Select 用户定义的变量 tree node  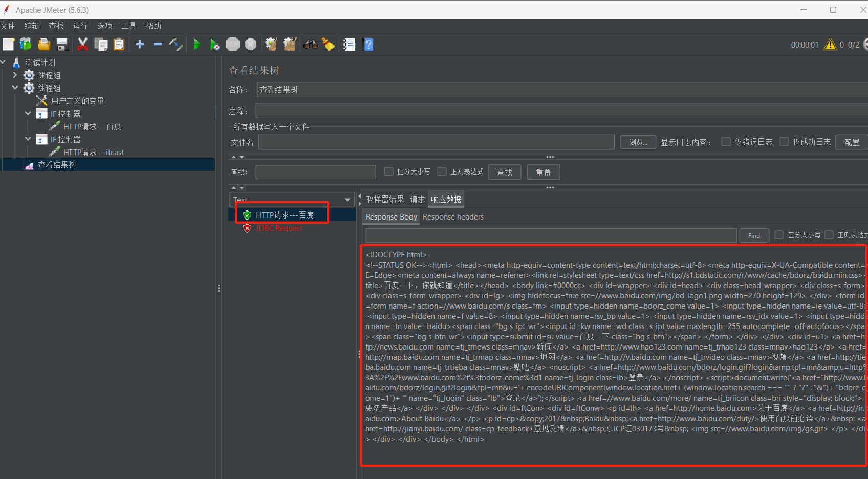(x=77, y=101)
